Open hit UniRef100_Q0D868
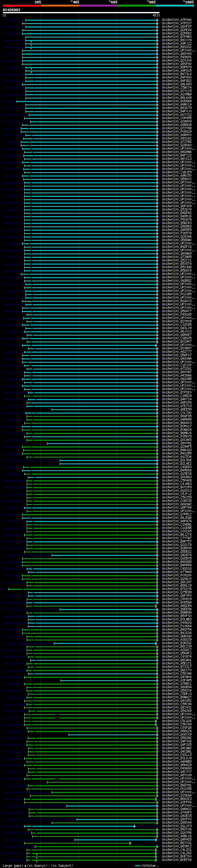Viewport: 197px width, 868px height. click(176, 101)
